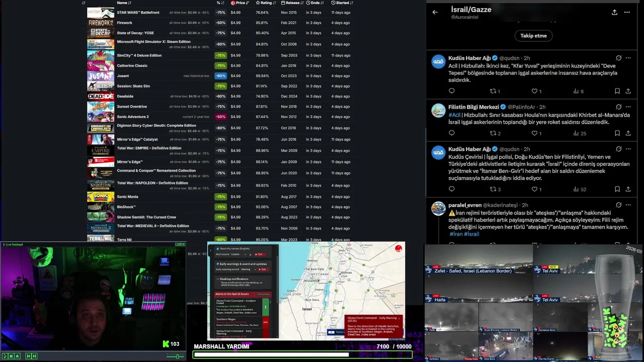Close the Home Front Command early warning popup
This screenshot has width=644, height=362.
(399, 318)
